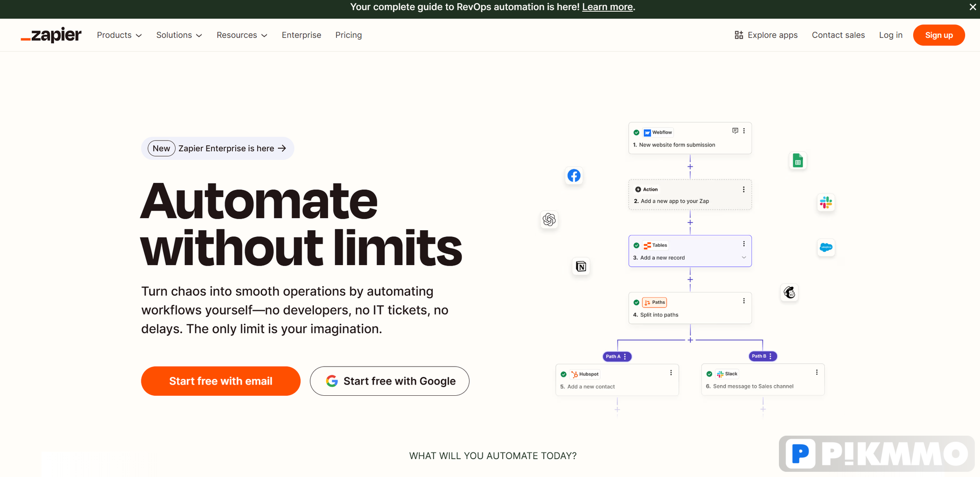Click the floating Google Sheets app icon
The image size is (980, 477).
tap(798, 161)
